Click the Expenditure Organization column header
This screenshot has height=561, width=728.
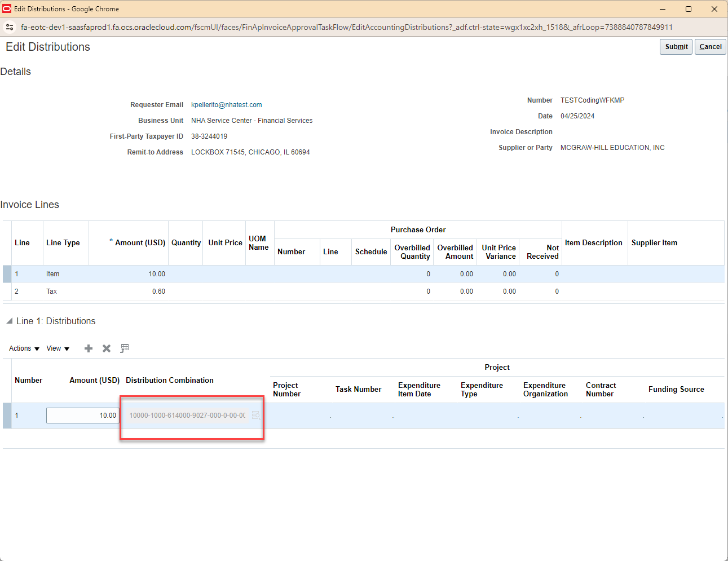545,390
